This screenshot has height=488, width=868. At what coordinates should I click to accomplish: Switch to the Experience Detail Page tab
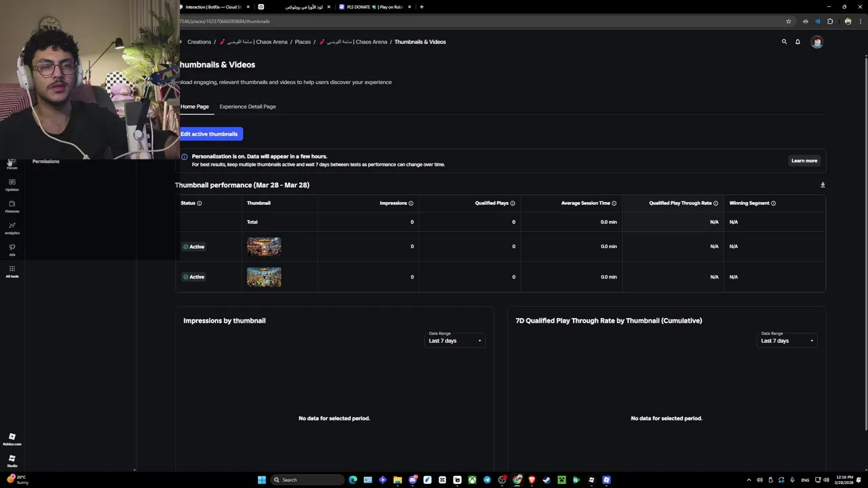click(248, 106)
